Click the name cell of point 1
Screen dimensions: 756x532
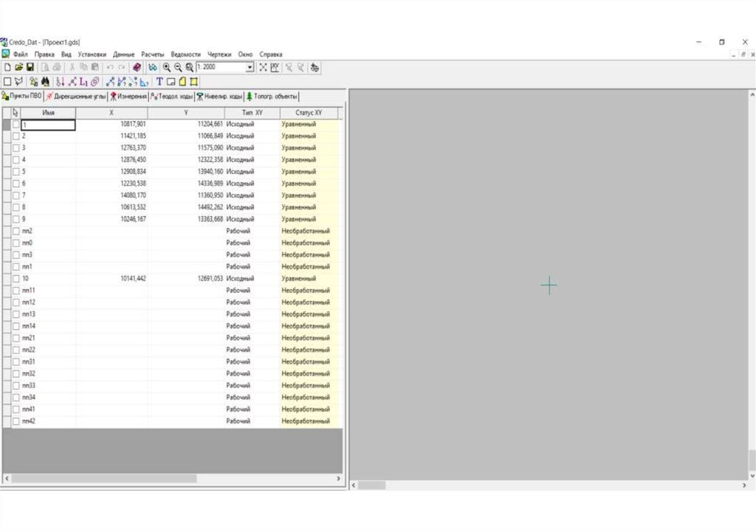pos(48,125)
